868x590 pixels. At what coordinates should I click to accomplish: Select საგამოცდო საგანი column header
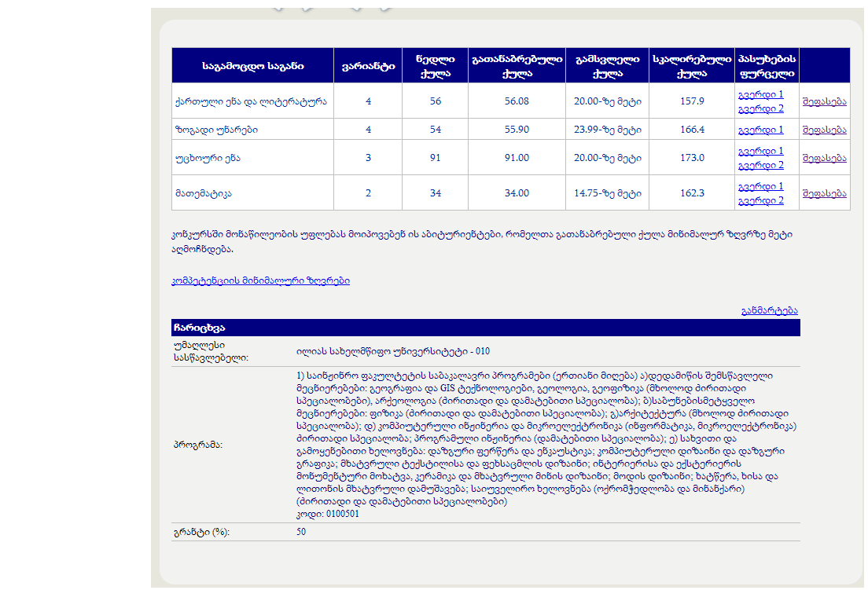point(253,66)
